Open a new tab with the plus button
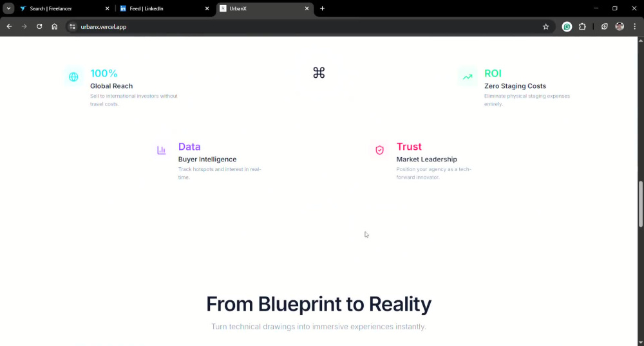 click(322, 8)
